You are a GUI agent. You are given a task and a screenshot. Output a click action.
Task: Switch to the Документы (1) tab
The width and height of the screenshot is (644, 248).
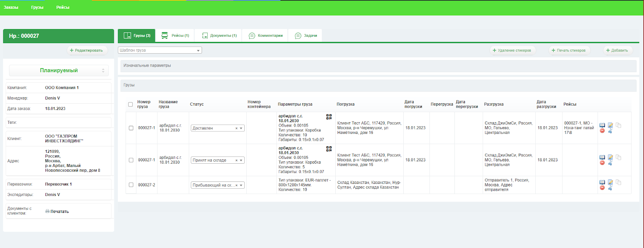219,35
